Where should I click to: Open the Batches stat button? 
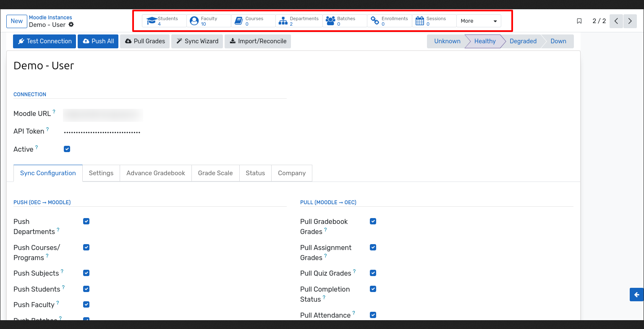tap(345, 21)
